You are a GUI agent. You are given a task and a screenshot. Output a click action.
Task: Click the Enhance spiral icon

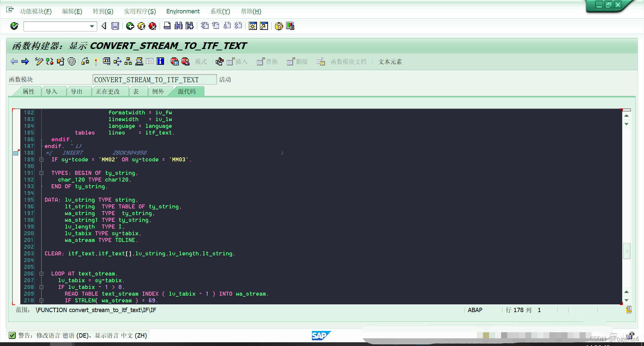click(x=71, y=61)
